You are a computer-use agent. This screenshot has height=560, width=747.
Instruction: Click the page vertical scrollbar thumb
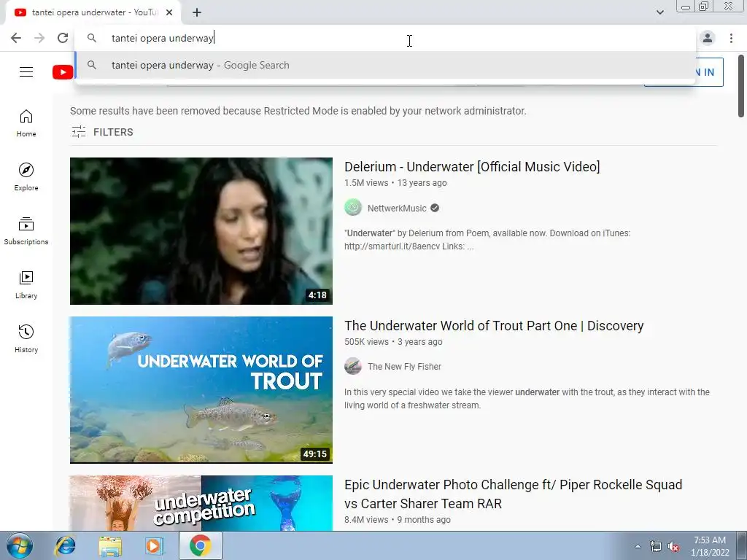pyautogui.click(x=741, y=86)
